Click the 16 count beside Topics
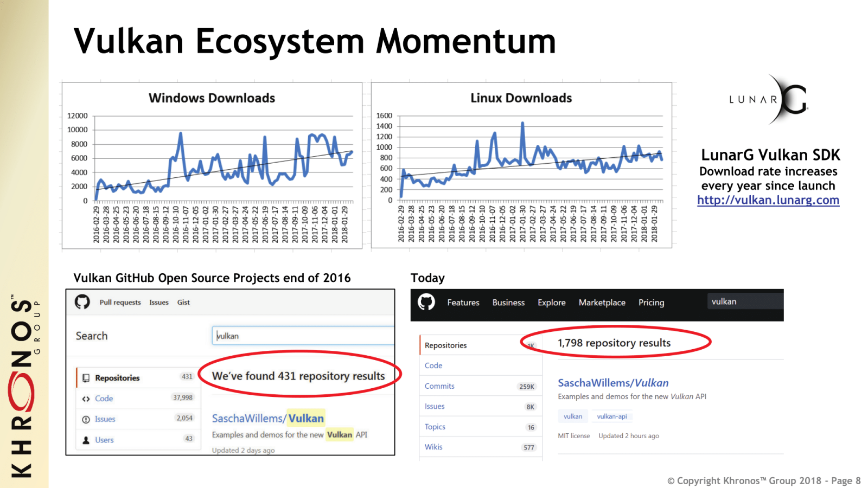Viewport: 868px width, 488px height. (x=531, y=427)
